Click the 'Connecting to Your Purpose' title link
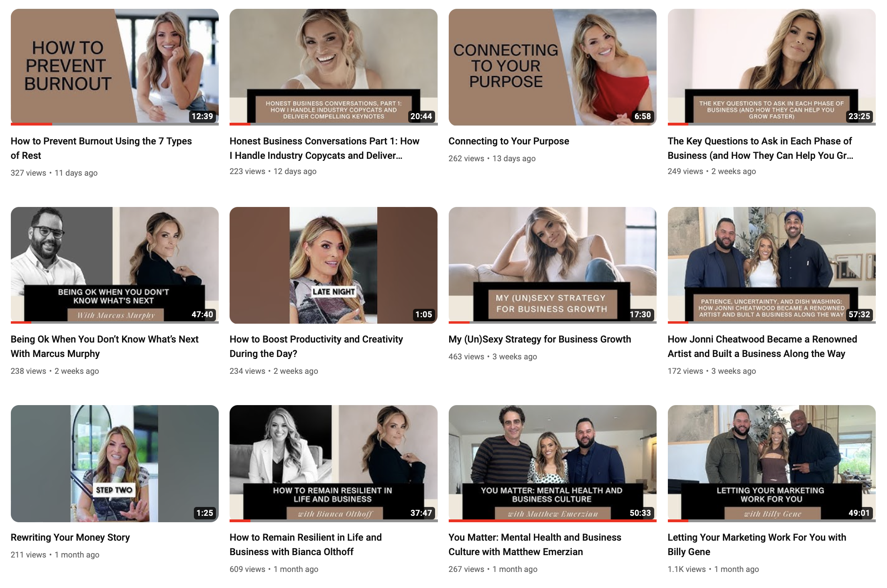The height and width of the screenshot is (588, 887). click(x=509, y=141)
